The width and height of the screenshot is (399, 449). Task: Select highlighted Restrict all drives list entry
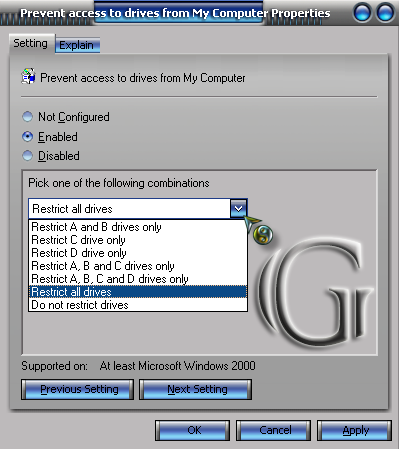[x=138, y=292]
